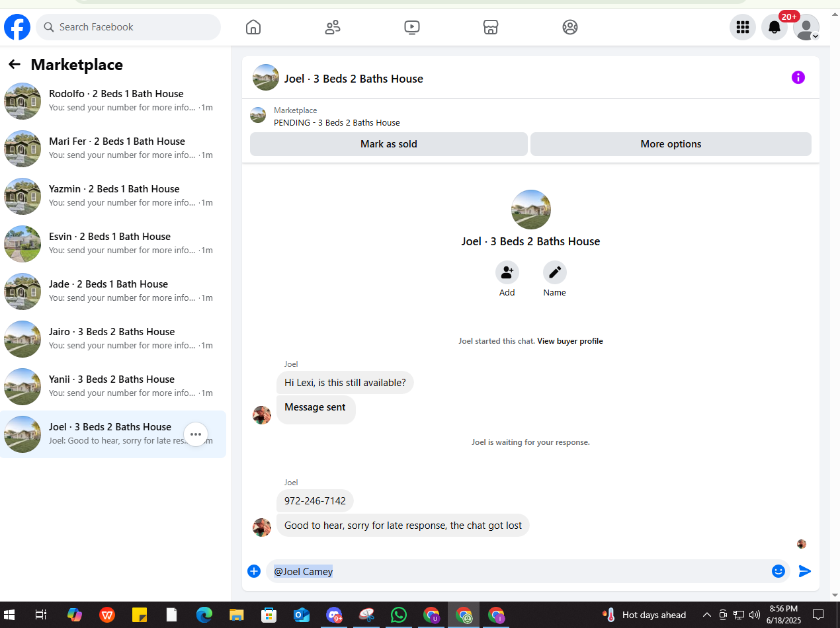Click the 'Message sent' bubble
The image size is (840, 628).
tap(315, 410)
